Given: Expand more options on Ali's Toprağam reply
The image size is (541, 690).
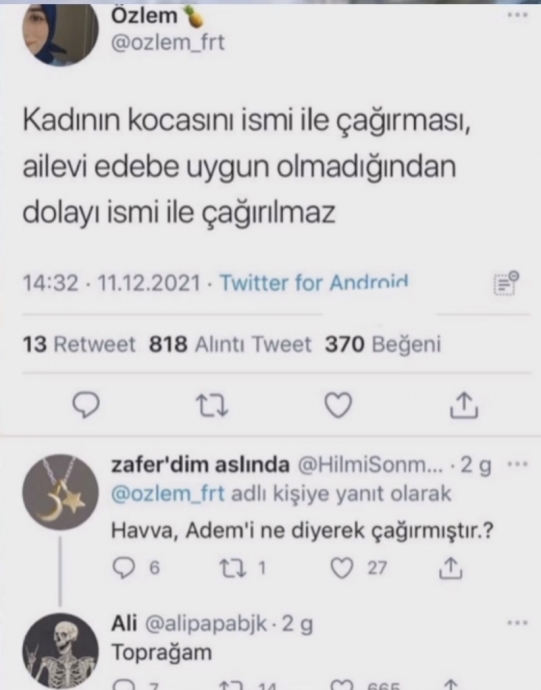Looking at the screenshot, I should [x=518, y=623].
